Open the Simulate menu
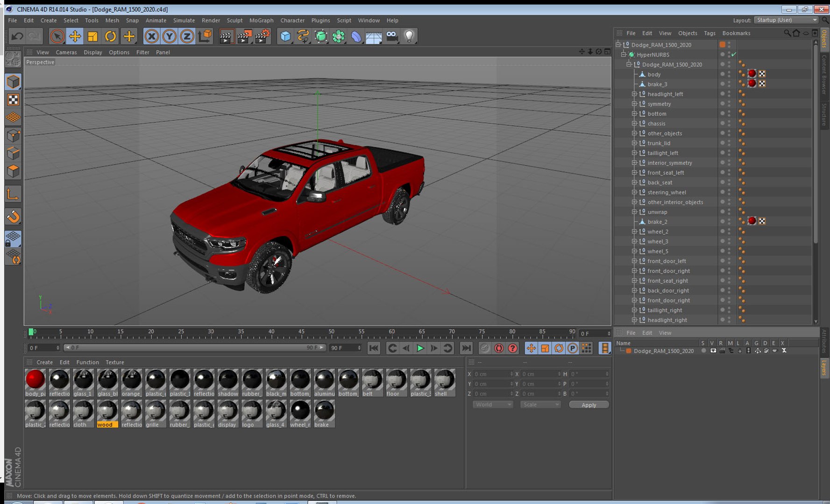The image size is (830, 504). 184,21
